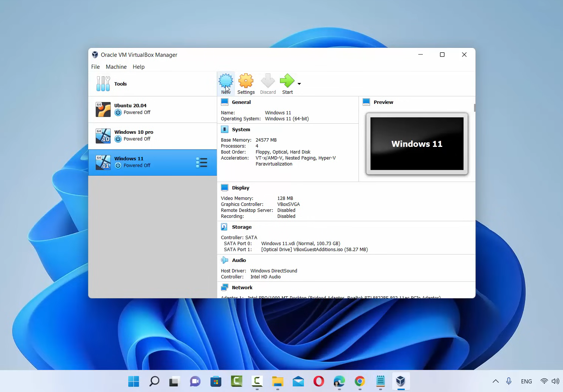Click the Ubuntu 20.04 OS icon

[103, 109]
